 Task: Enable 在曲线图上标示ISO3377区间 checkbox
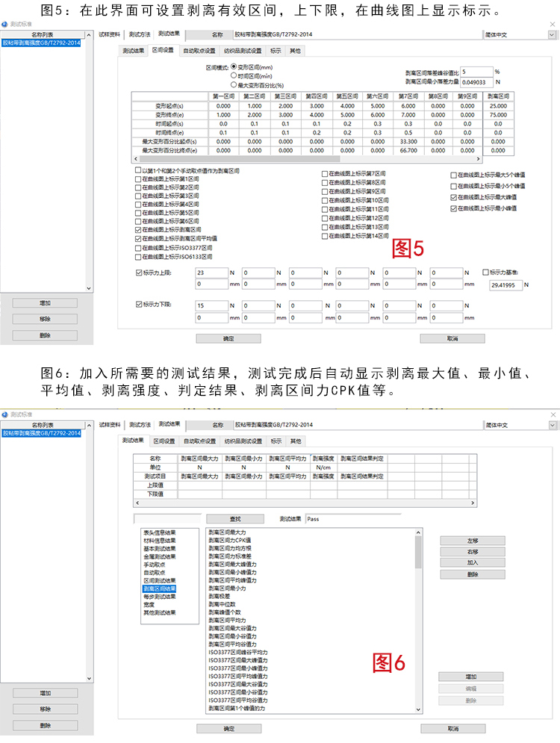click(137, 248)
